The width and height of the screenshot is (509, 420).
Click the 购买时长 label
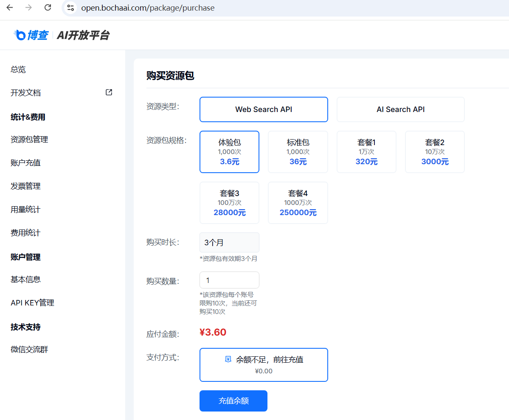[163, 242]
